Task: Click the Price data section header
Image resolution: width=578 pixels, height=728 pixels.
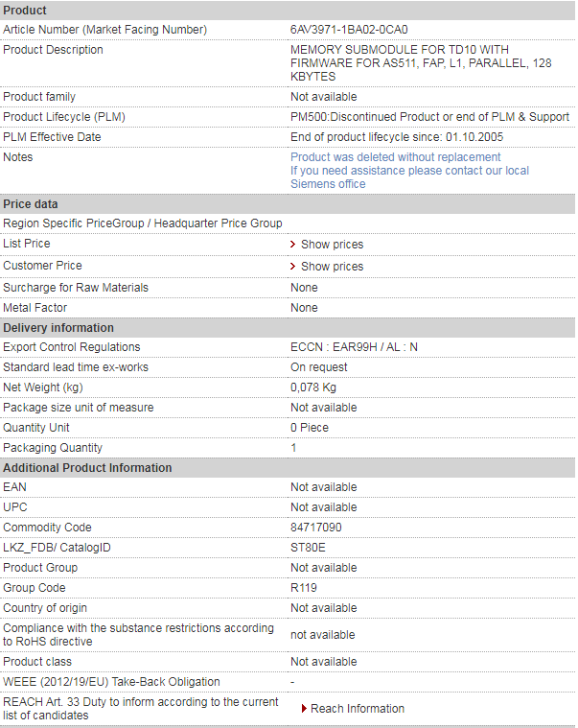Action: tap(31, 204)
